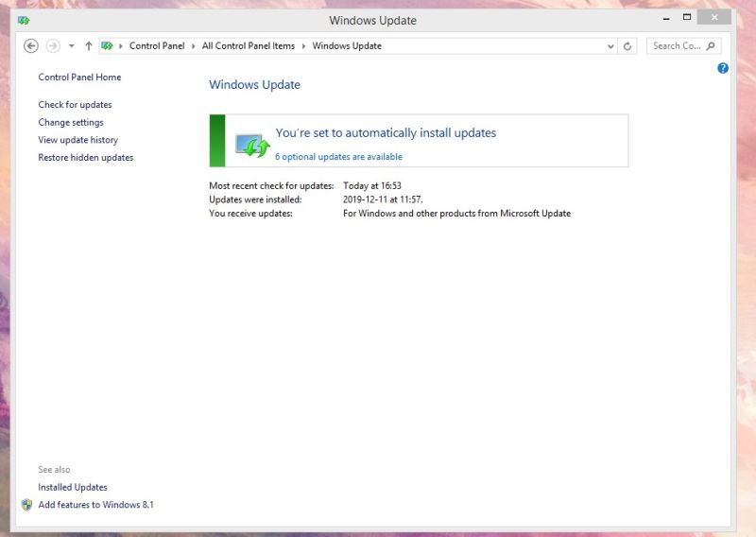Screen dimensions: 756x537
Task: Click 'You're set to automatically install updates' heading
Action: [x=386, y=133]
